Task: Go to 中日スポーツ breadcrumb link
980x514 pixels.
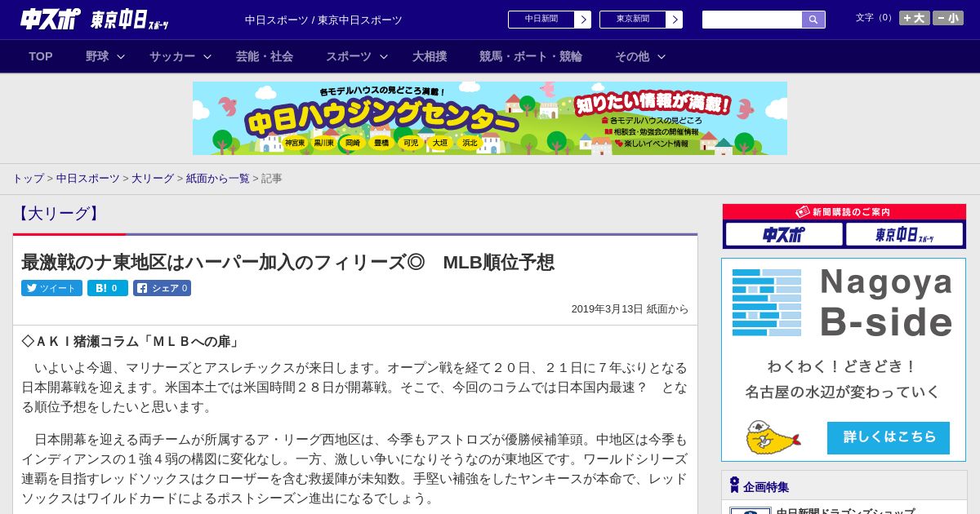Action: [88, 178]
